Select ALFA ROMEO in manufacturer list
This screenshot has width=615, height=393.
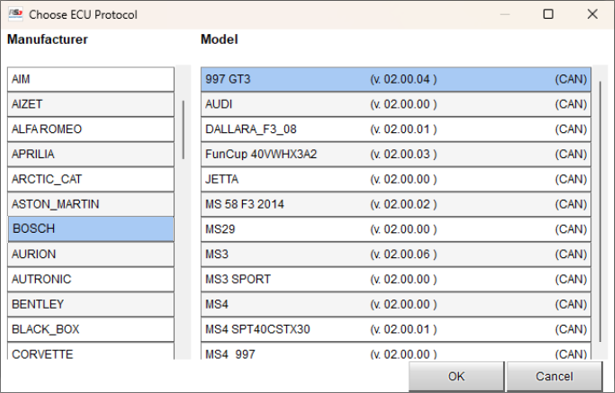pos(91,129)
